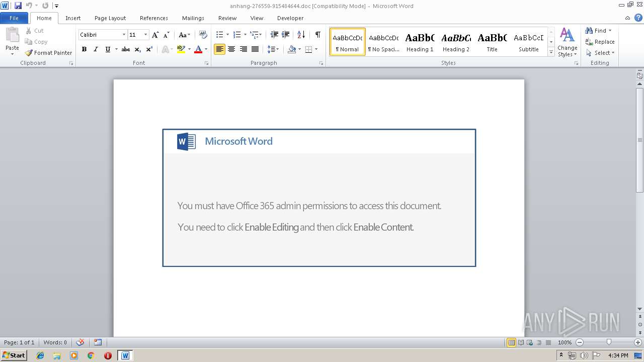Apply the Heading 1 style
The image size is (644, 362).
click(x=420, y=42)
